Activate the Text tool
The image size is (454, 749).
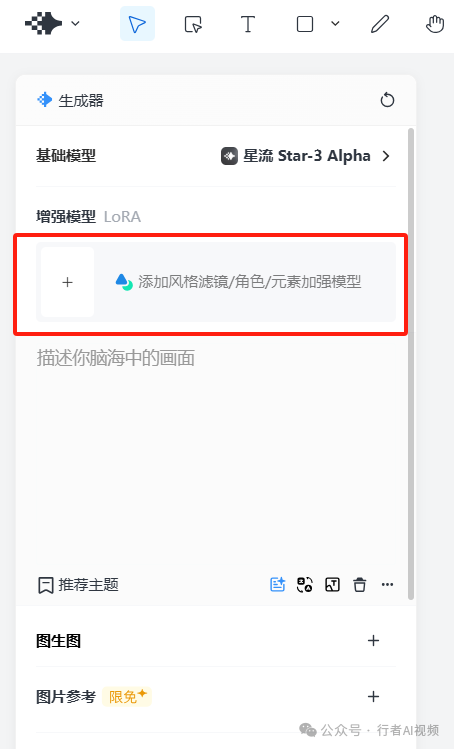(248, 24)
